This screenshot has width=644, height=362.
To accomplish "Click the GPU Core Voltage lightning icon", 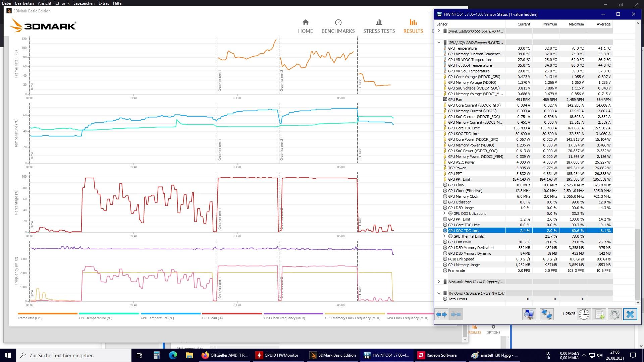I will coord(445,77).
